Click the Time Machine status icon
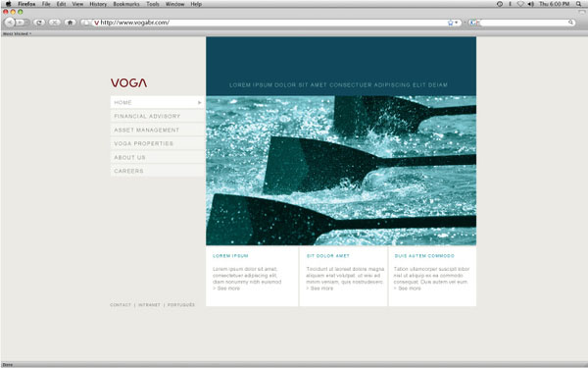588x368 pixels. (x=500, y=4)
